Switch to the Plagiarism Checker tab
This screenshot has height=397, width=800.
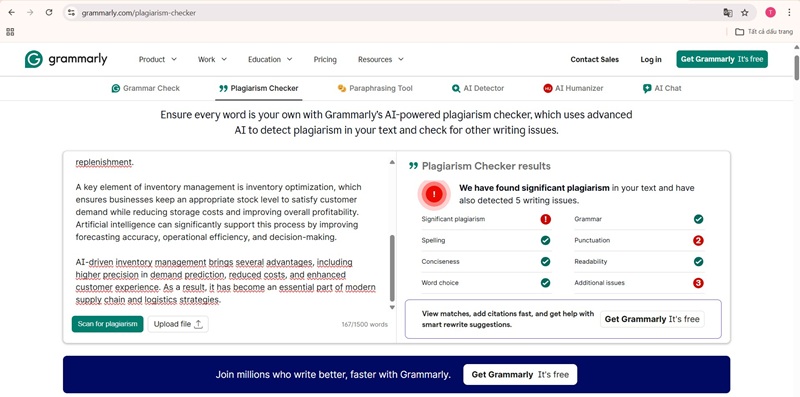pos(259,88)
